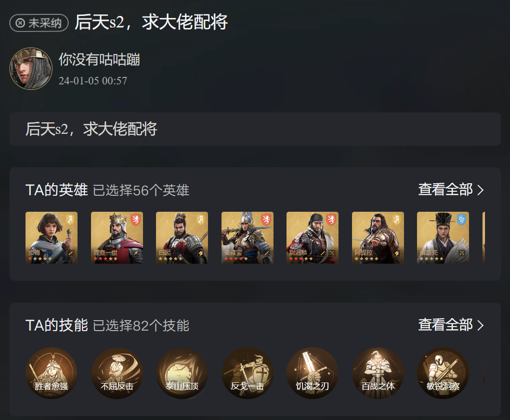Image resolution: width=510 pixels, height=420 pixels.
Task: Select the 不屈反击 skill icon
Action: point(117,373)
